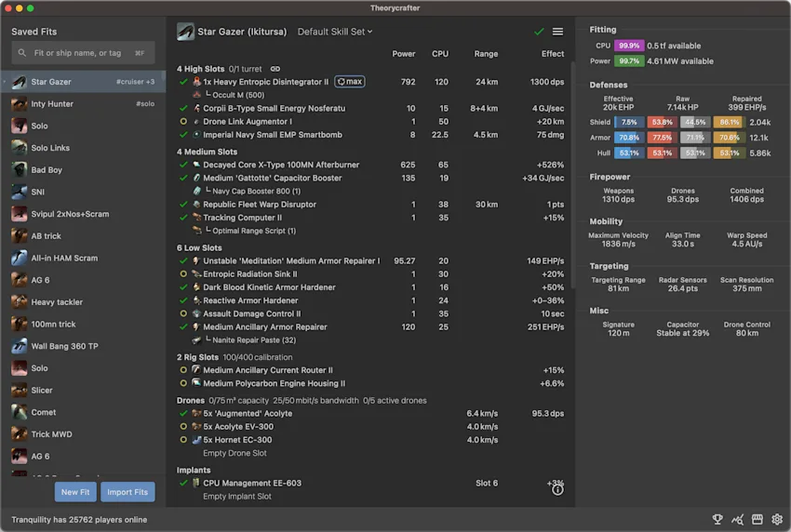Click the Republic Fleet Warp Disruptor icon
Image resolution: width=791 pixels, height=532 pixels.
tap(196, 205)
